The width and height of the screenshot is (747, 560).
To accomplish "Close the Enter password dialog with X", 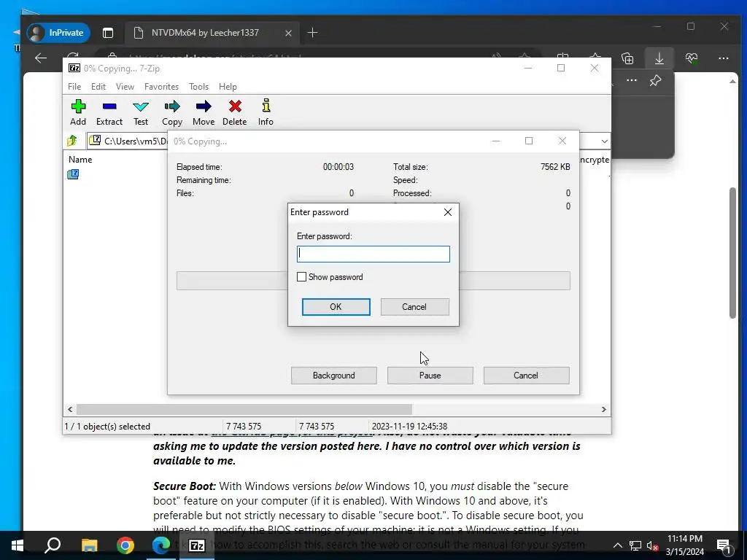I will point(448,212).
